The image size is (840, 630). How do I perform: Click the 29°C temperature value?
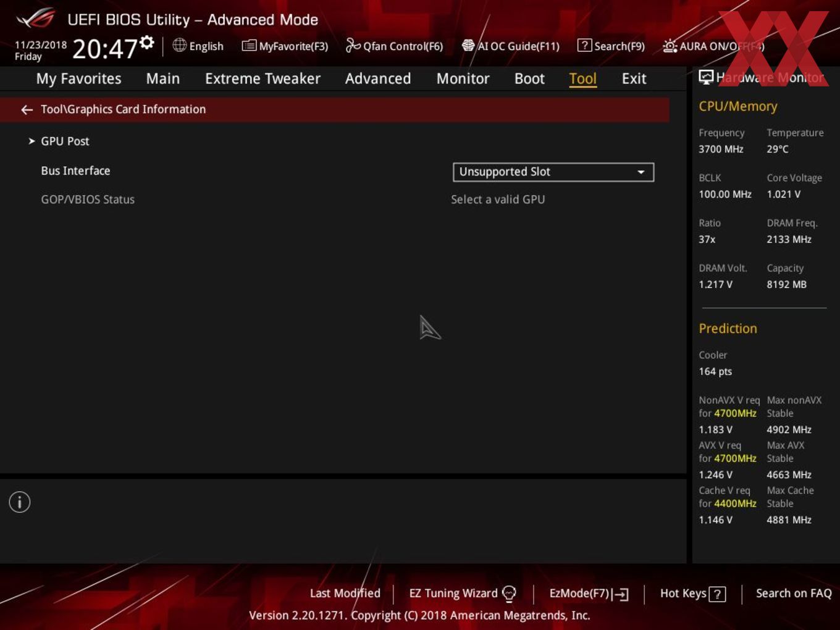coord(778,149)
